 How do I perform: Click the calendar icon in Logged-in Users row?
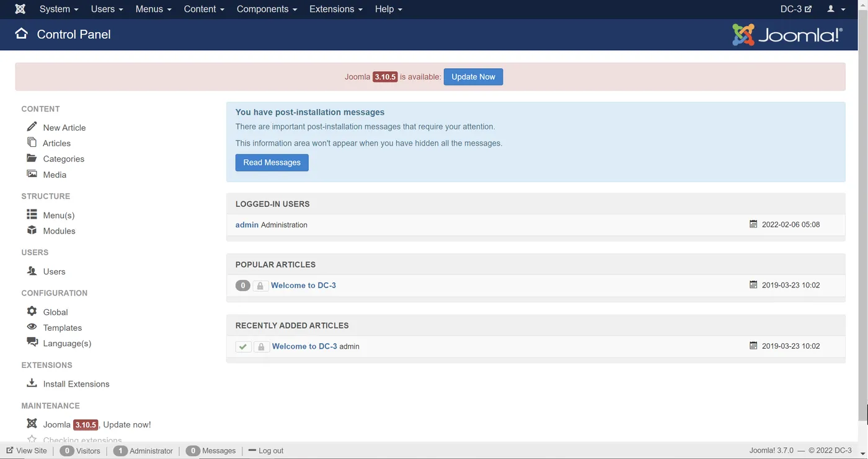[x=753, y=224]
